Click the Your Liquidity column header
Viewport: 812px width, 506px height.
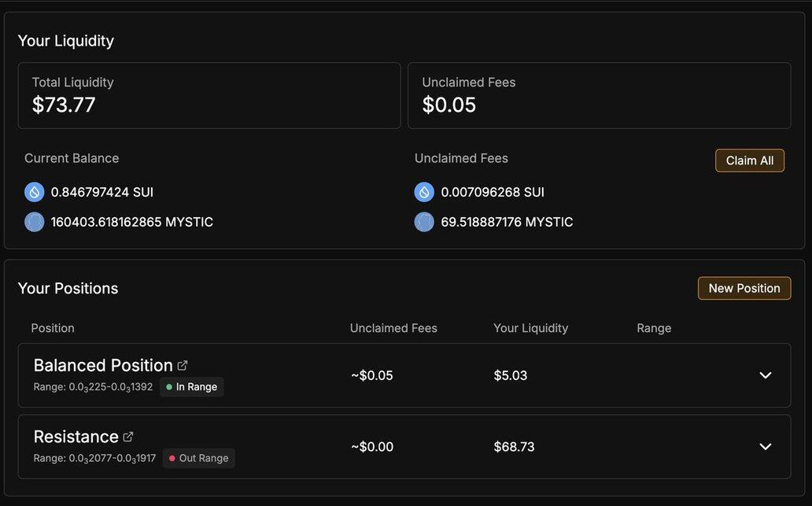pos(530,328)
